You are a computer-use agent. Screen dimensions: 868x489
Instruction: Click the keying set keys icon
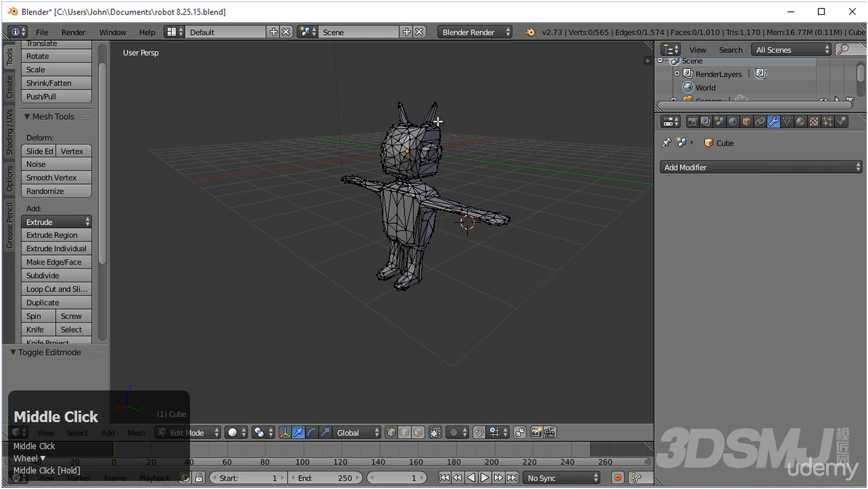pos(635,478)
